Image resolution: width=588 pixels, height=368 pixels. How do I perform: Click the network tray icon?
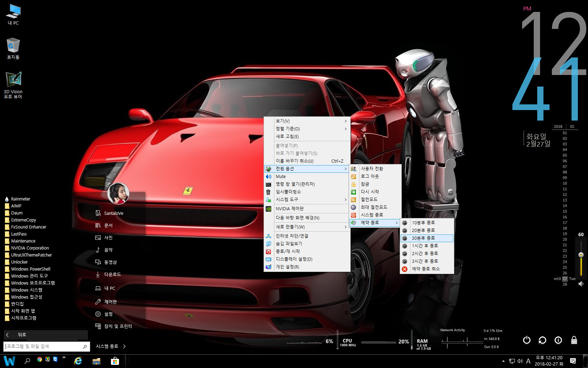click(512, 361)
